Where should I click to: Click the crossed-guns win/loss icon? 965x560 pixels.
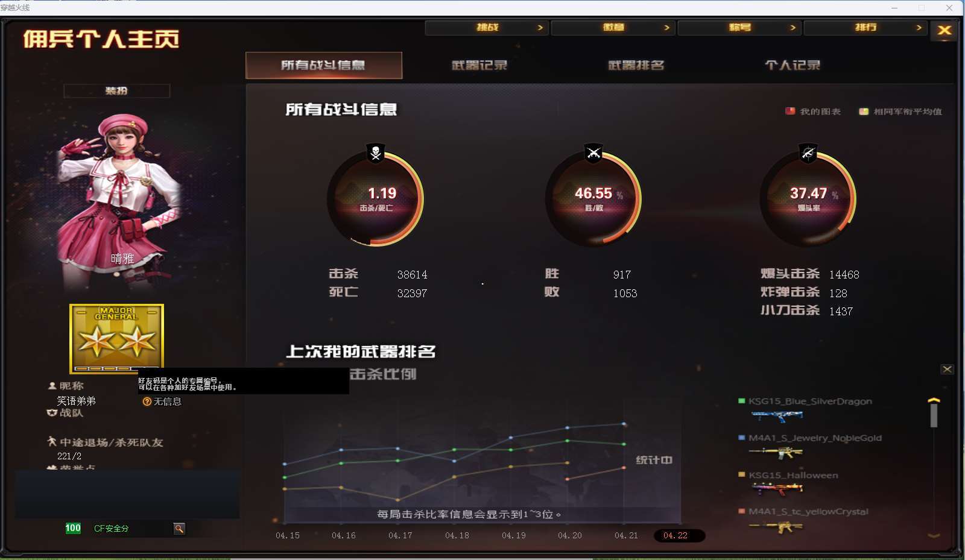pos(593,153)
